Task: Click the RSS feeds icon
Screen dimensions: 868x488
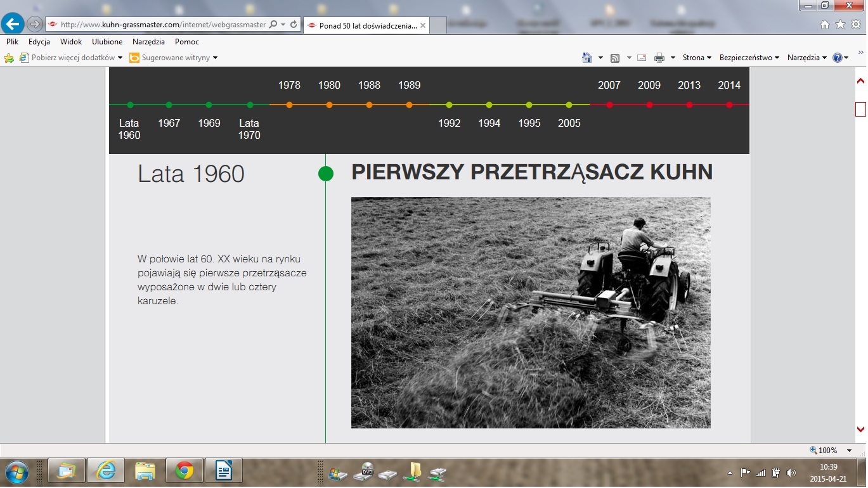Action: coord(615,58)
